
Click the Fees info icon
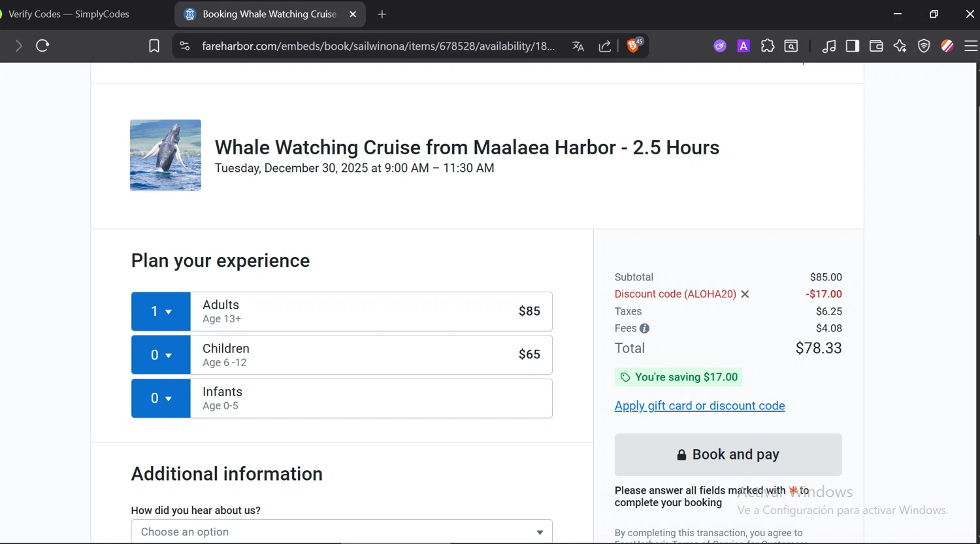coord(644,328)
